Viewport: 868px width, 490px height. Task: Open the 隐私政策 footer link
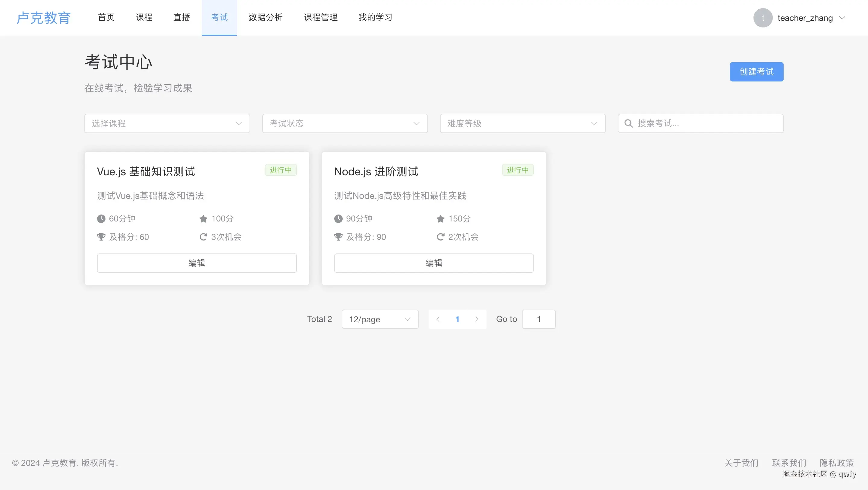click(x=837, y=463)
